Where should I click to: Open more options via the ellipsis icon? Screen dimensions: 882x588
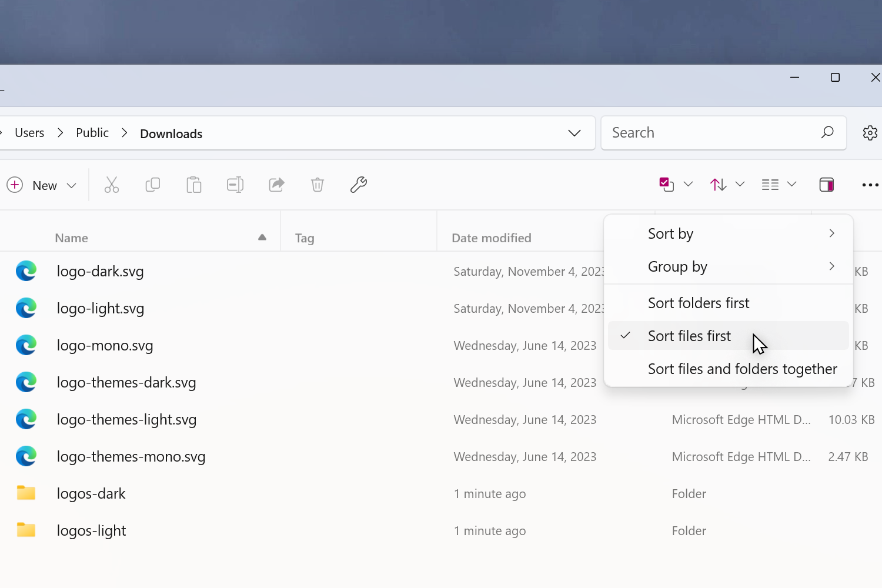coord(870,185)
